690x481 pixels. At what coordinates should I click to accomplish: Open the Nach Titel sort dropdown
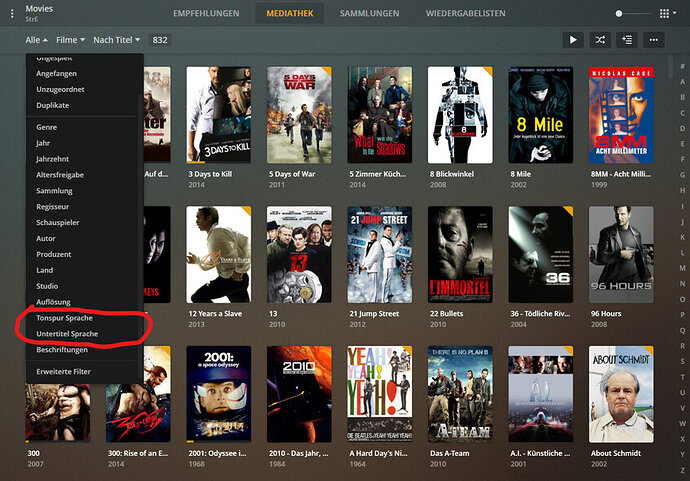tap(117, 40)
